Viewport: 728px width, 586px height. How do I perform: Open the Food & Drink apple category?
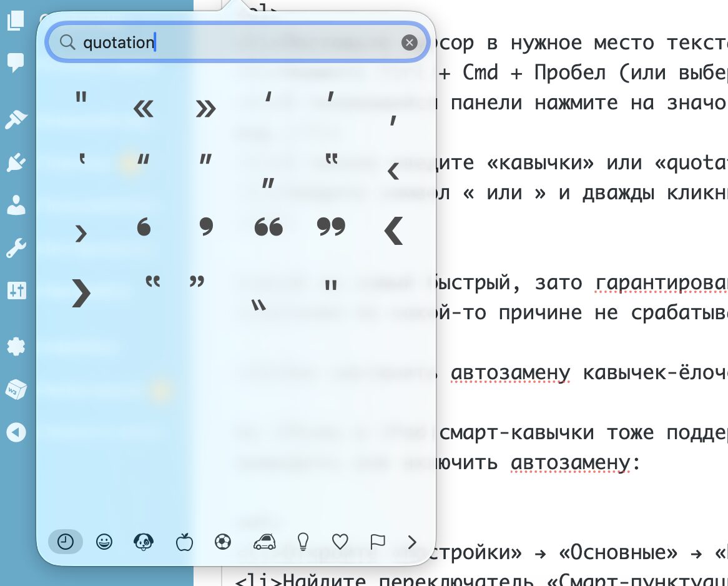(183, 542)
